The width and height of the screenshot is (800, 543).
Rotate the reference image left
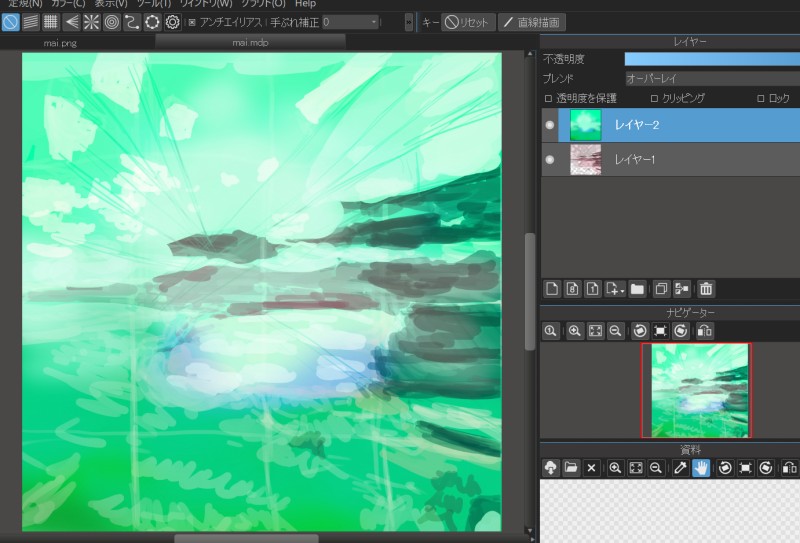(725, 467)
